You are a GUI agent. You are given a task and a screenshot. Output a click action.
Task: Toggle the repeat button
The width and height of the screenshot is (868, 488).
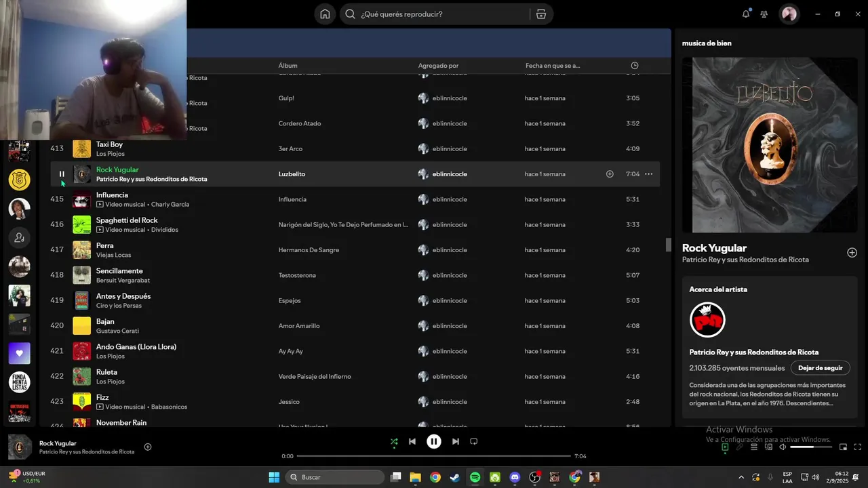click(x=474, y=441)
